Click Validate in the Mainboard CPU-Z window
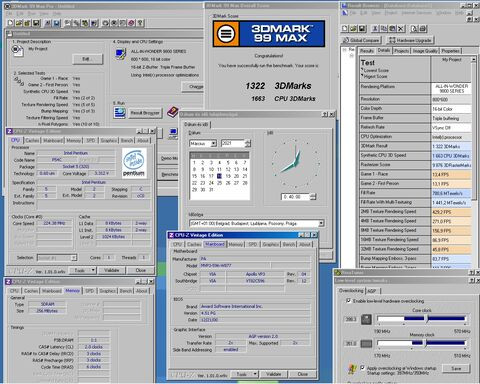This screenshot has height=384, width=480. point(274,374)
